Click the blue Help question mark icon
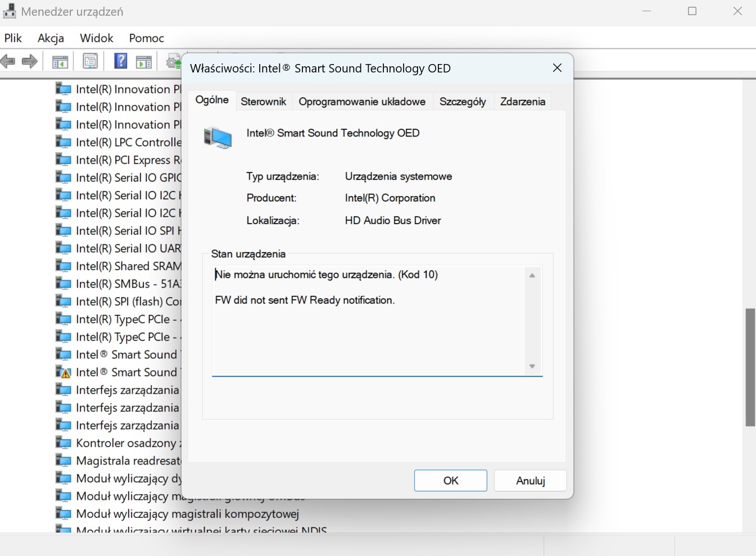Screen dimensions: 756x556 pyautogui.click(x=120, y=61)
